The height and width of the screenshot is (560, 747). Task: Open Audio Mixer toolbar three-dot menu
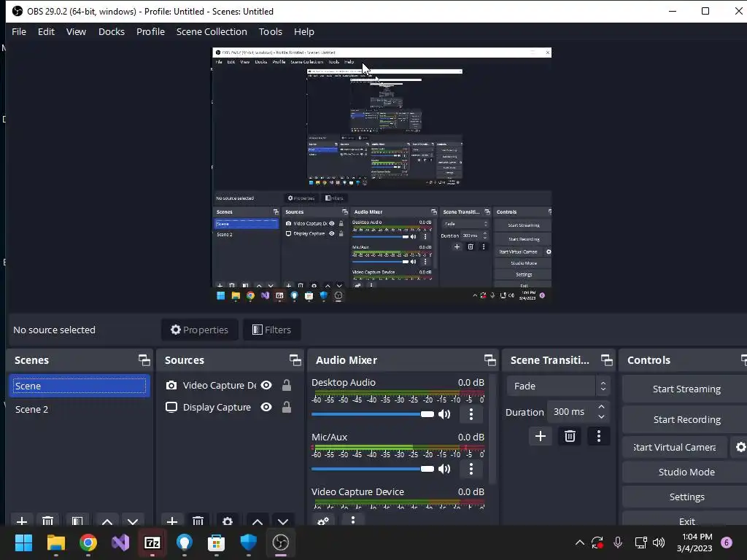coord(353,519)
